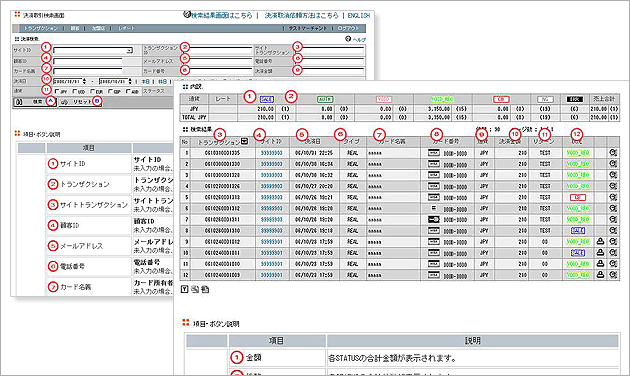Viewport: 630px width, 376px height.
Task: Click the start date spinner arrows
Action: [84, 82]
